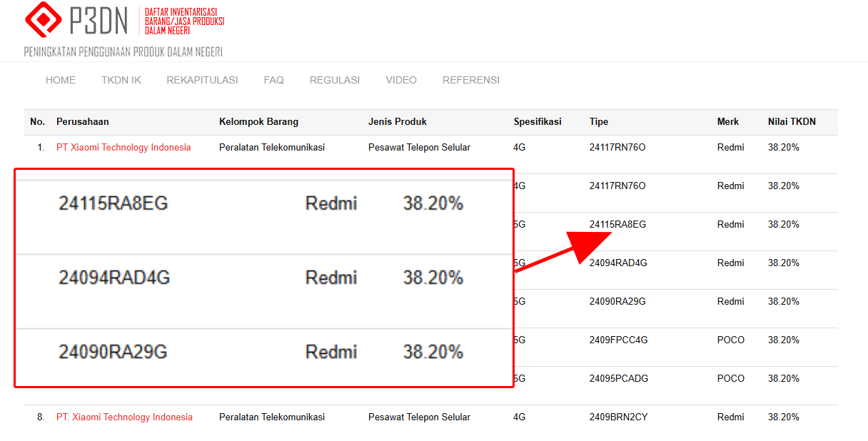Select the TKDN IK navigation item
Viewport: 868px width, 441px height.
(121, 80)
